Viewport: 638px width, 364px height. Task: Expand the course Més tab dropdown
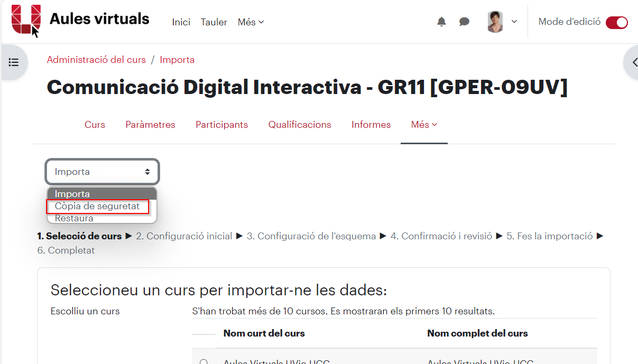click(424, 125)
